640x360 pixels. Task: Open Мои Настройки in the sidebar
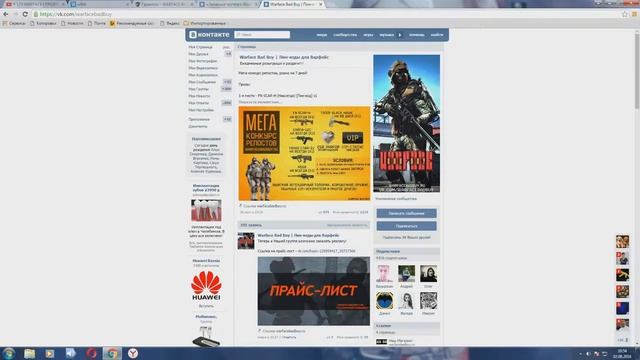tap(201, 110)
